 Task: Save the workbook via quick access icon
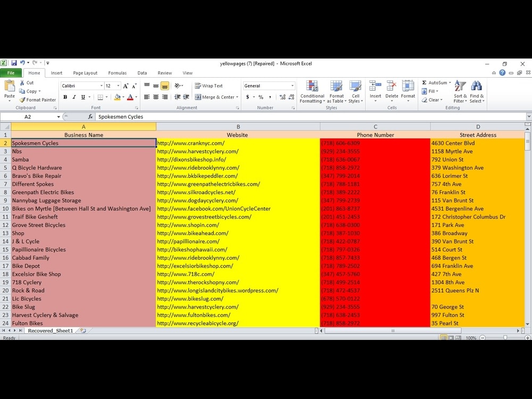[14, 63]
